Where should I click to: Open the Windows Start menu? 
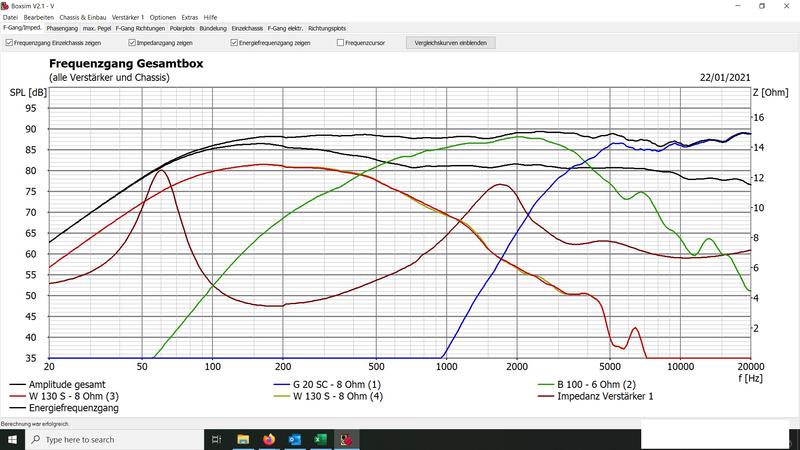pyautogui.click(x=12, y=439)
